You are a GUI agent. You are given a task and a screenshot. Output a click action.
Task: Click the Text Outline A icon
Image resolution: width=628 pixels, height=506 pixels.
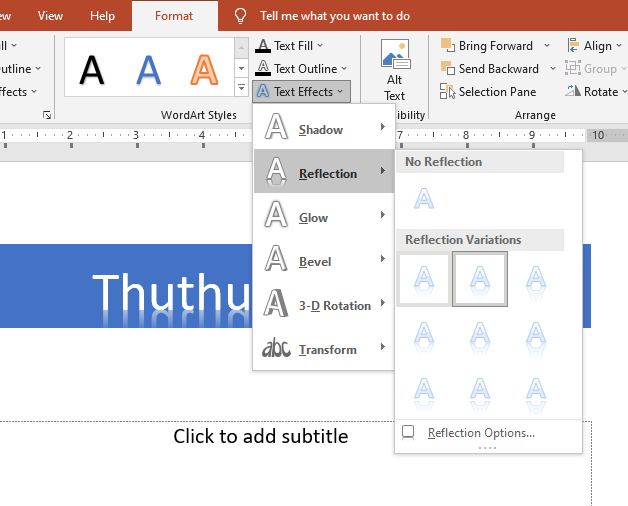point(263,69)
